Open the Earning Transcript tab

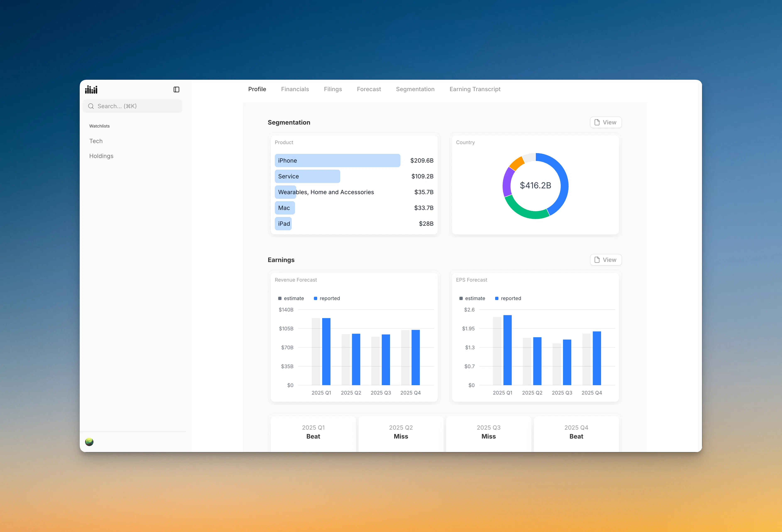[475, 89]
